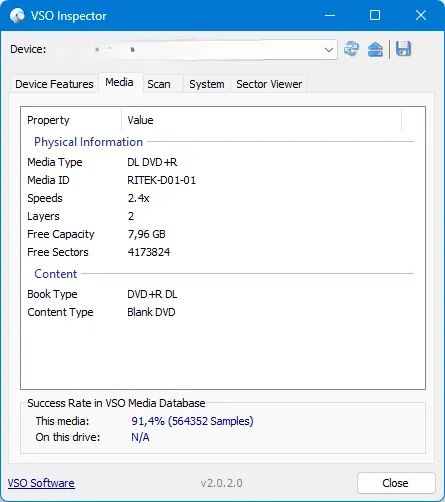This screenshot has width=445, height=502.
Task: Open the Device Features tab
Action: pos(54,84)
